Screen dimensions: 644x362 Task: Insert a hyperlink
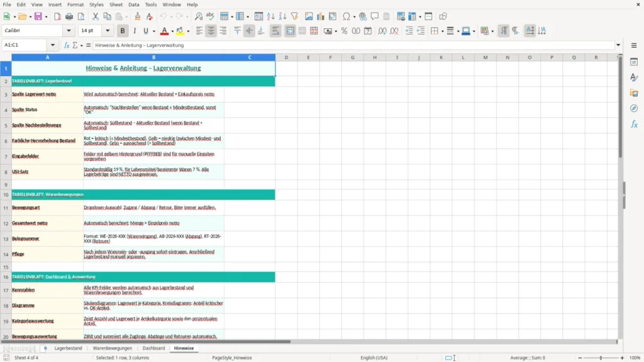(x=363, y=16)
